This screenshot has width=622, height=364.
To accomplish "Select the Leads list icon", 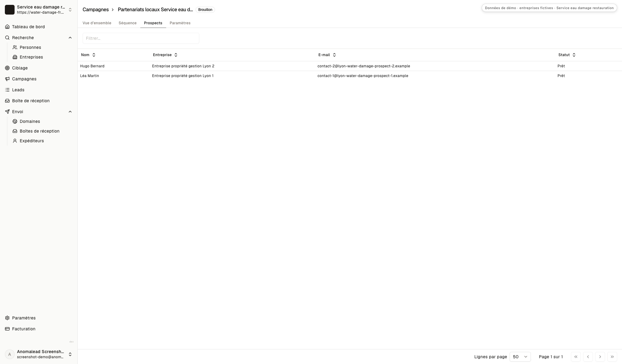I will 7,90.
